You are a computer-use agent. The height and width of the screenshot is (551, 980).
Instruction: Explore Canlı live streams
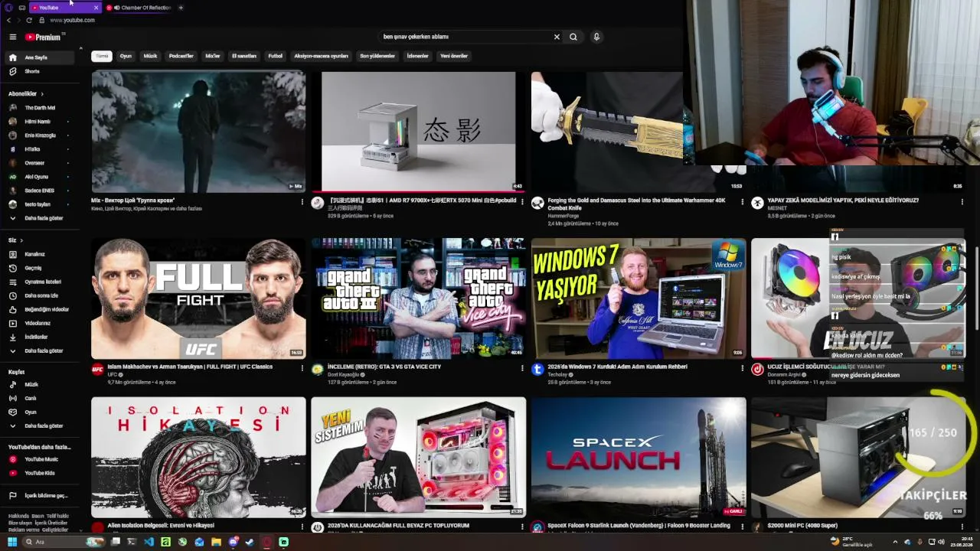tap(41, 398)
